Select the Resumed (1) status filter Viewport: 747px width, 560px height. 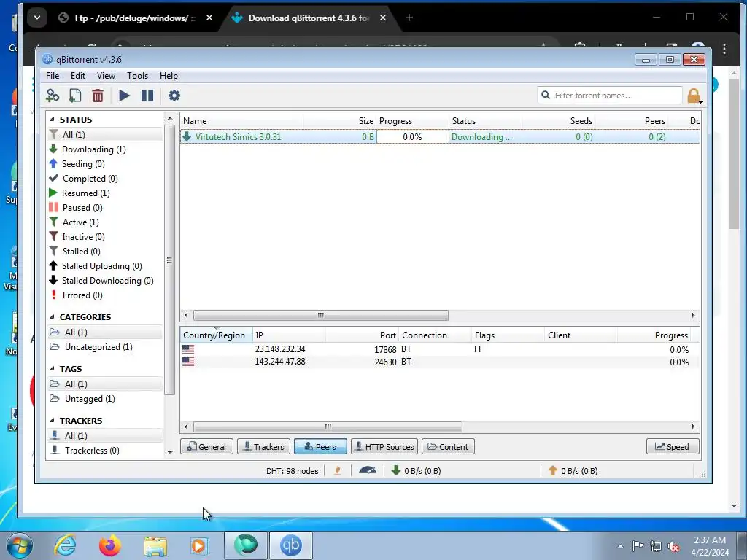pos(86,192)
